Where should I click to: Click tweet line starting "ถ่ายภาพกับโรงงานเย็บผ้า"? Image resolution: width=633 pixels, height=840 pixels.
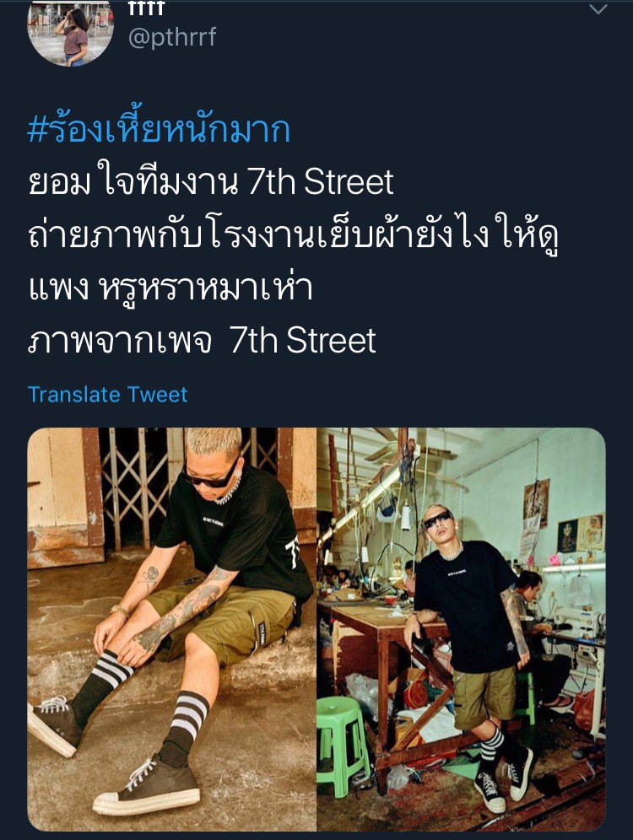pos(293,235)
